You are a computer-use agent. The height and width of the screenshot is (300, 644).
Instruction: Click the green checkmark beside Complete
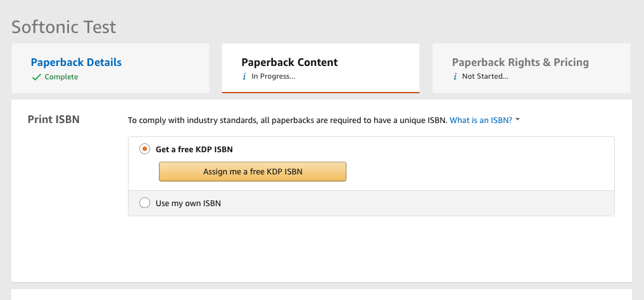(36, 77)
